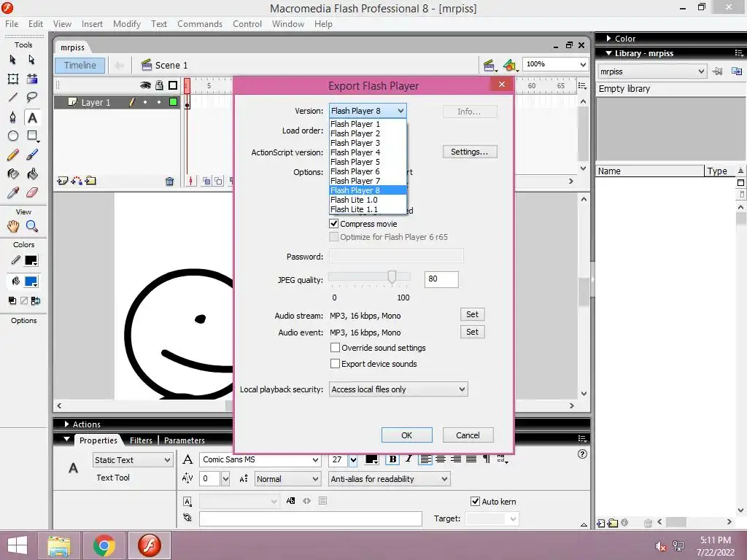Viewport: 747px width, 560px height.
Task: Open the mrpiss library selector dropdown
Action: point(651,71)
